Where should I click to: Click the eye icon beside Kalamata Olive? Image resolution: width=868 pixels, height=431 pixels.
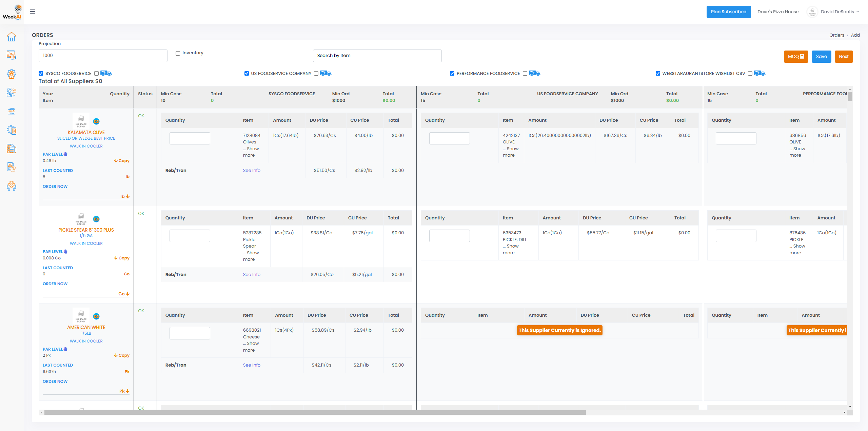click(96, 121)
